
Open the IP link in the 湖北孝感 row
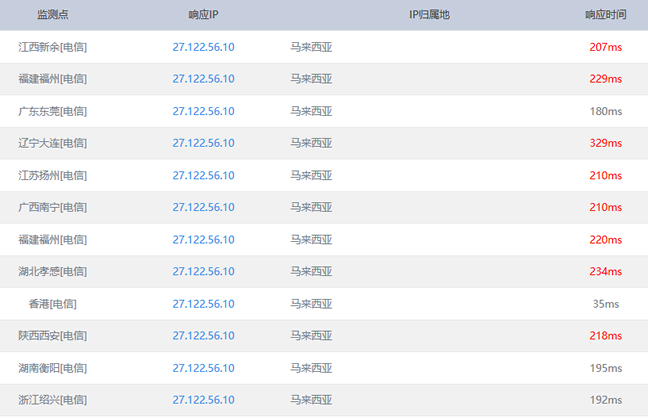point(203,271)
